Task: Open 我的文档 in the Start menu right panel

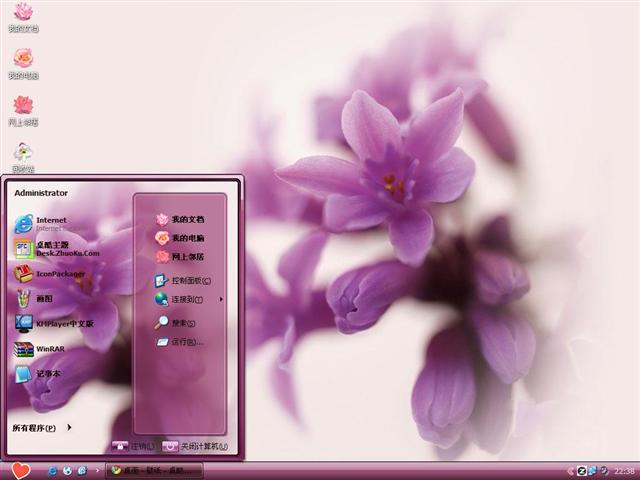Action: [x=180, y=220]
